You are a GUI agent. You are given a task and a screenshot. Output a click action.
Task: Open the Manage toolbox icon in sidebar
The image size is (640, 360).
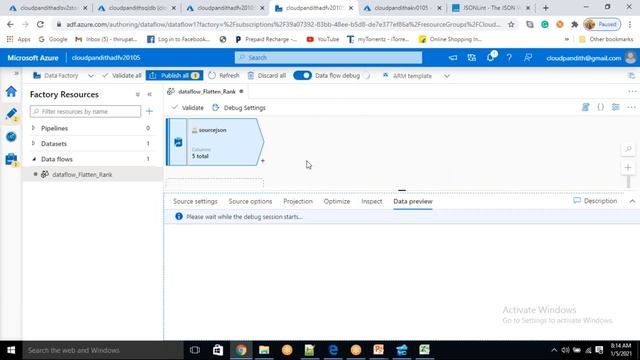(x=11, y=159)
